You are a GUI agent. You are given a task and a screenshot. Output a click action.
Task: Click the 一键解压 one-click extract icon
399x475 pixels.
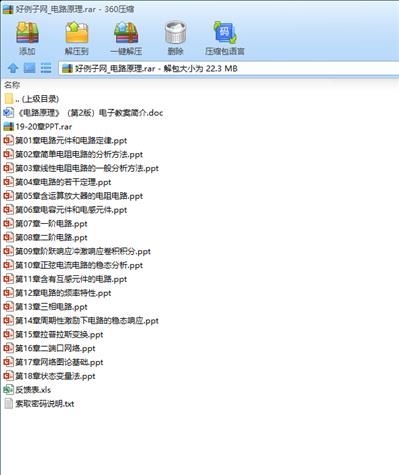[x=126, y=38]
